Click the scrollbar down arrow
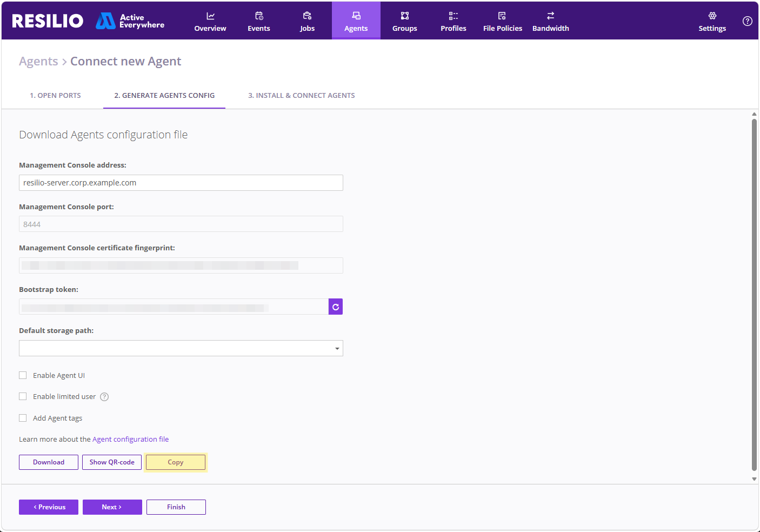Image resolution: width=760 pixels, height=532 pixels. click(754, 479)
